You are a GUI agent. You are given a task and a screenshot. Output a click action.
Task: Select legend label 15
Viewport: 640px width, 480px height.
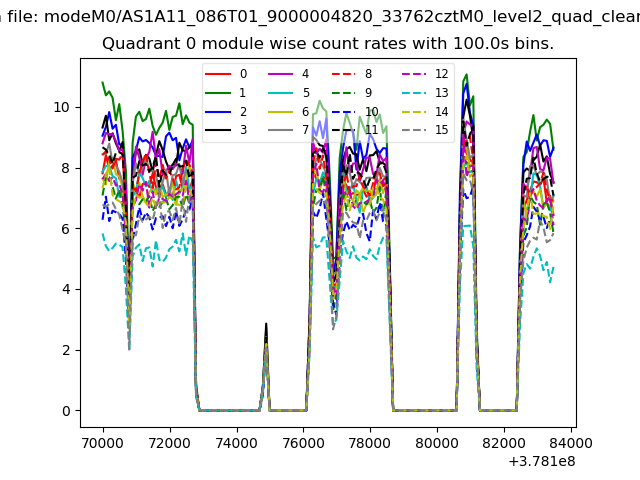[441, 130]
